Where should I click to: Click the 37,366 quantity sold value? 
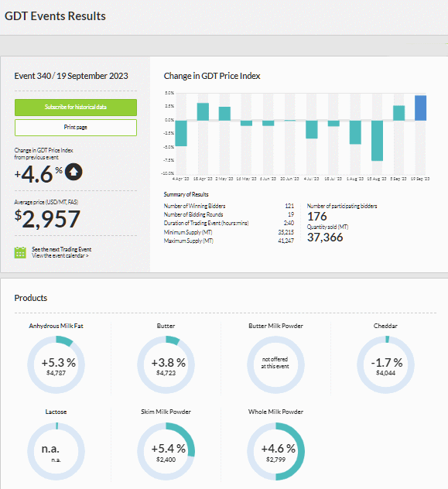pos(325,238)
